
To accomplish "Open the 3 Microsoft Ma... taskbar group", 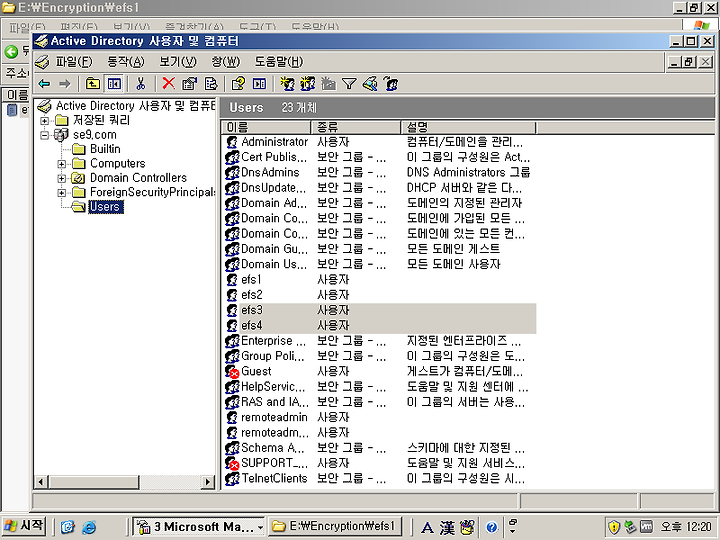I will point(198,527).
